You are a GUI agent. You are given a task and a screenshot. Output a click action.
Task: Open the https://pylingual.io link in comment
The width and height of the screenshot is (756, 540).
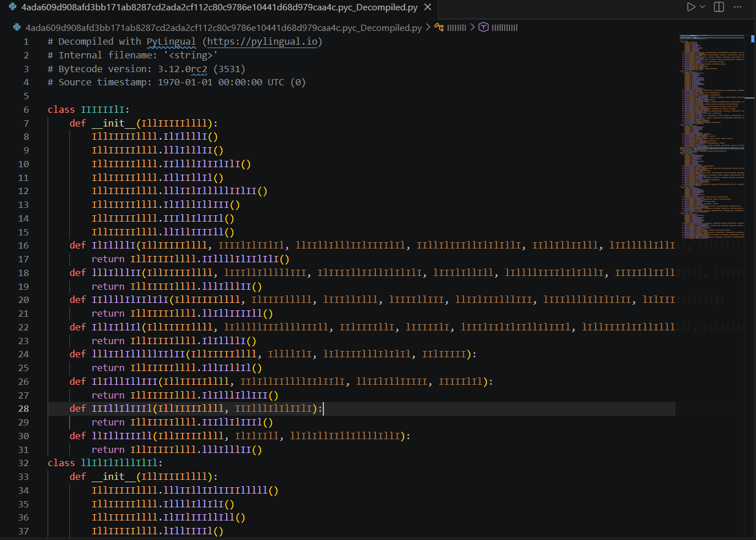(262, 41)
